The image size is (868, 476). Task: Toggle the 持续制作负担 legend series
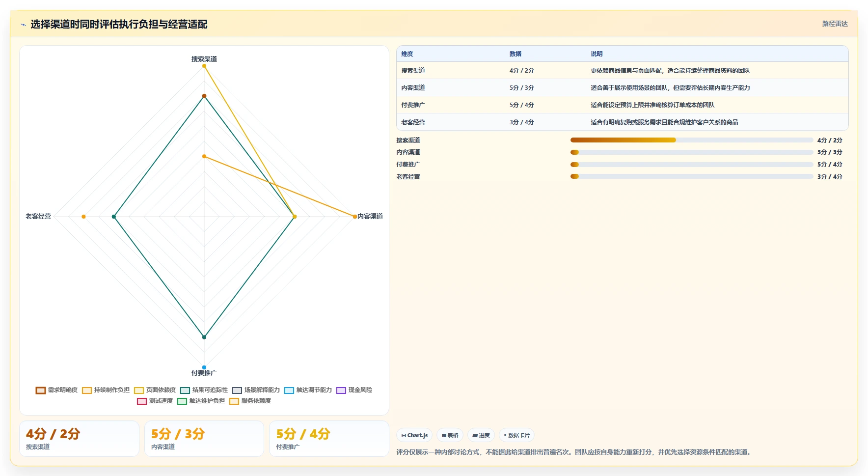(106, 390)
